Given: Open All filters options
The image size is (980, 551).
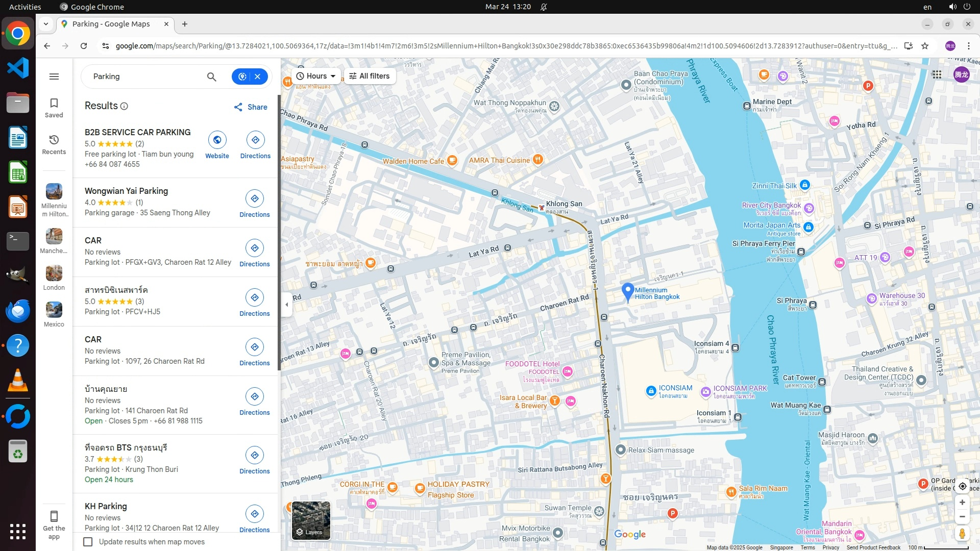Looking at the screenshot, I should [370, 76].
